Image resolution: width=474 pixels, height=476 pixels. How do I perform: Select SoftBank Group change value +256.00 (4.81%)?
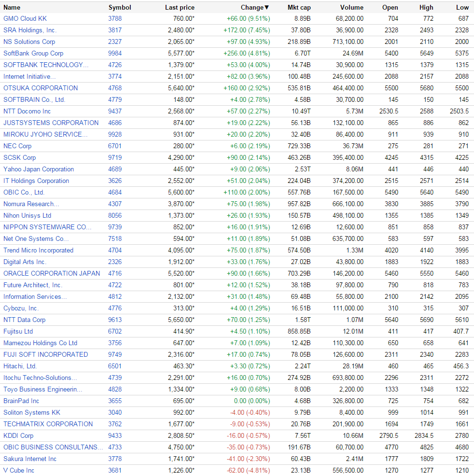pyautogui.click(x=247, y=54)
